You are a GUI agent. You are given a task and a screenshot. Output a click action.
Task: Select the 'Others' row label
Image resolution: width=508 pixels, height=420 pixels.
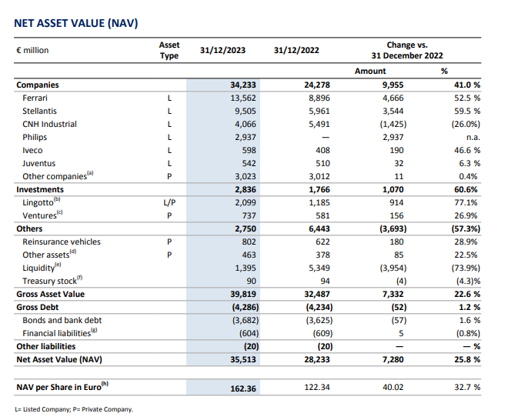tap(29, 228)
